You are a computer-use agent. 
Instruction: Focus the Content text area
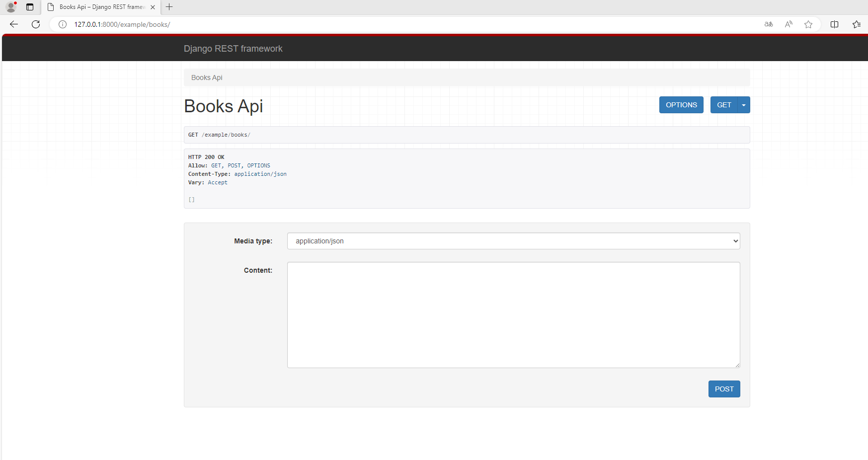tap(514, 315)
